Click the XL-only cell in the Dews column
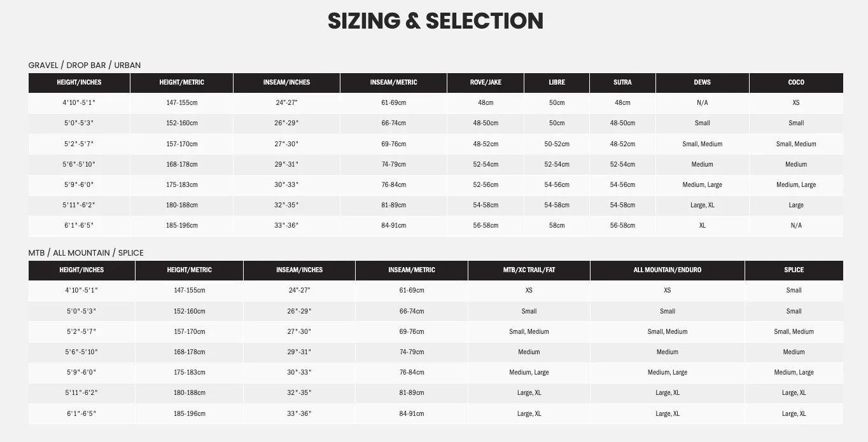Viewport: 868px width, 442px height. point(702,225)
